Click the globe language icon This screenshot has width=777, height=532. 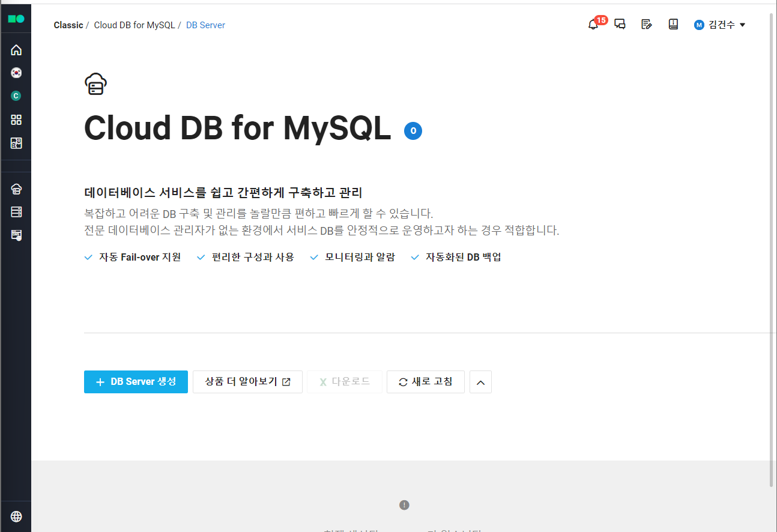tap(16, 516)
